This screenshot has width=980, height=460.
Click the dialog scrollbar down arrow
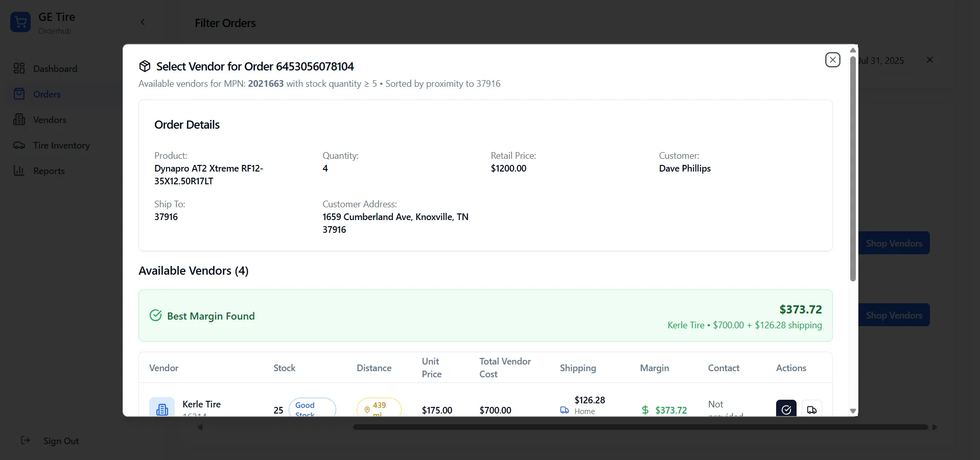(x=853, y=410)
